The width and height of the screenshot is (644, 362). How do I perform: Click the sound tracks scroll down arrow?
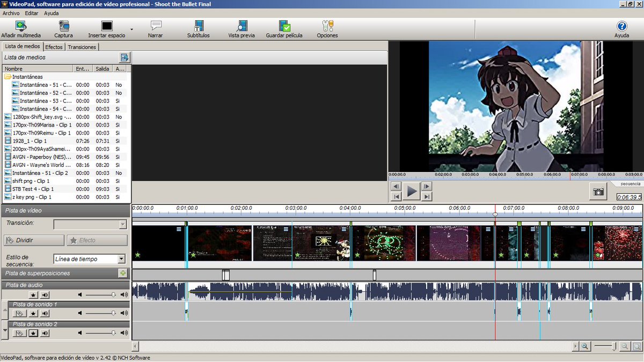pyautogui.click(x=5, y=331)
